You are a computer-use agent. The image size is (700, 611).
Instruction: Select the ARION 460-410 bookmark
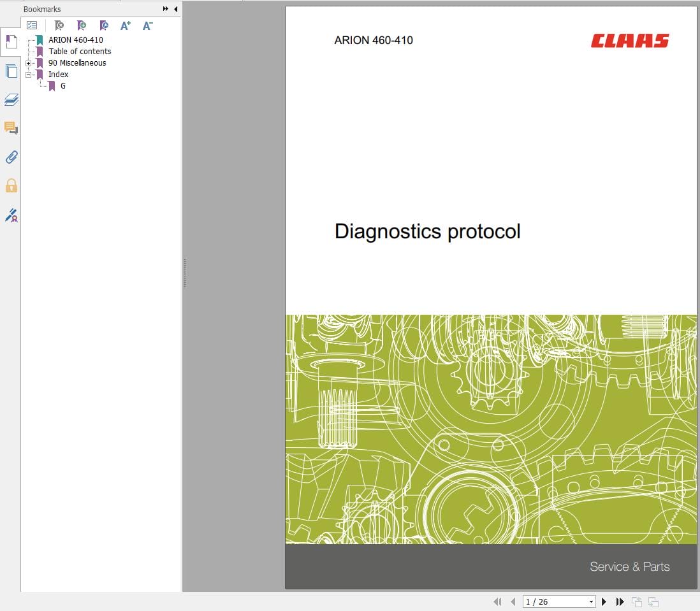(75, 40)
